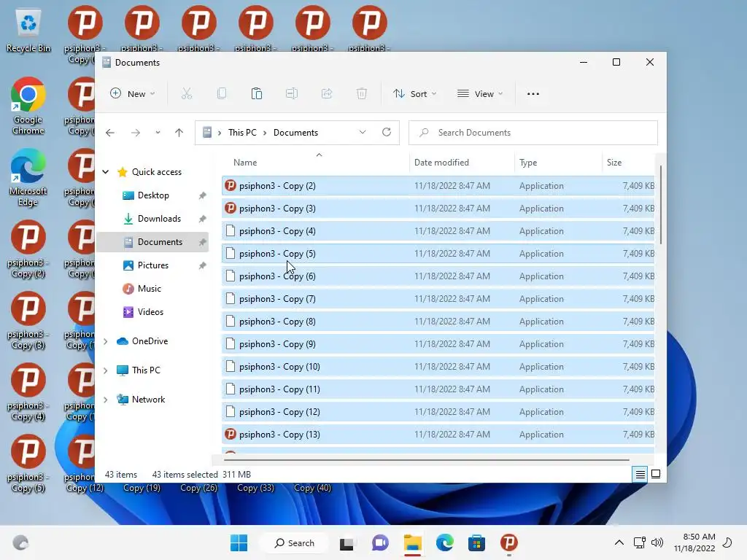747x560 pixels.
Task: Select file psiphon3 - Copy (7)
Action: pos(438,299)
